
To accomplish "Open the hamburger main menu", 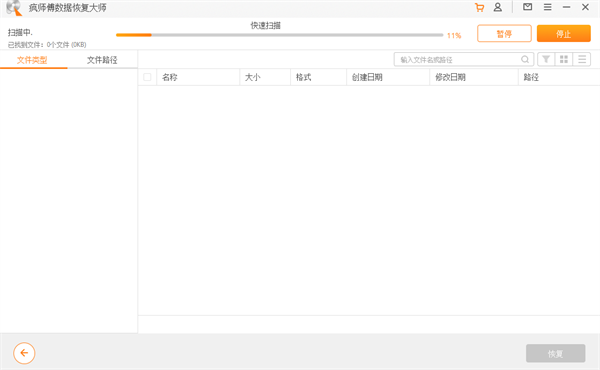I will pyautogui.click(x=548, y=7).
